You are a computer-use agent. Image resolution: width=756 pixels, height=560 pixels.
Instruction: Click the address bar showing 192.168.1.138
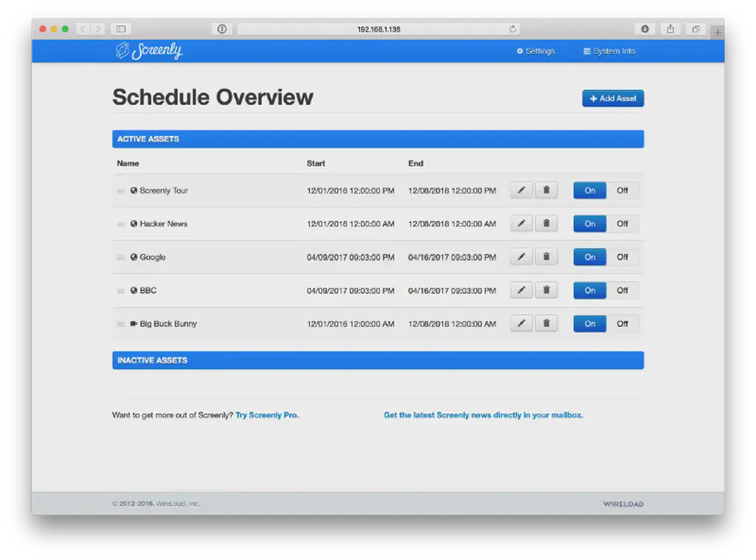pos(378,29)
